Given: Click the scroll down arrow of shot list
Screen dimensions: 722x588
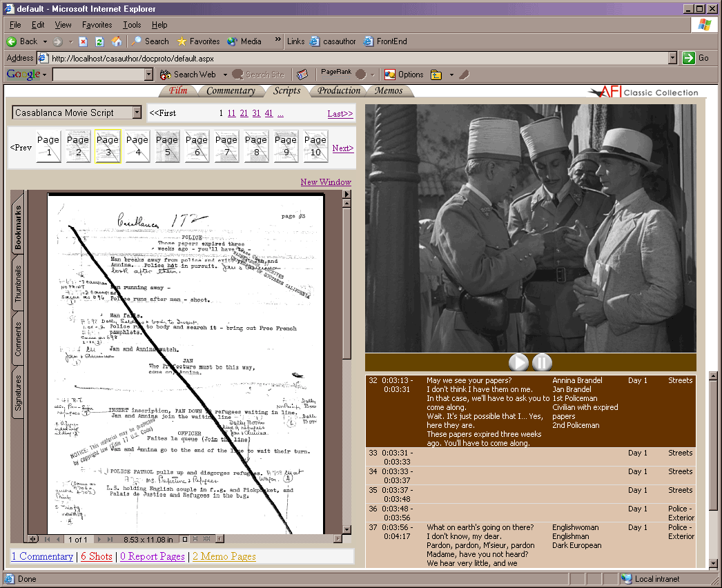Looking at the screenshot, I should (713, 564).
